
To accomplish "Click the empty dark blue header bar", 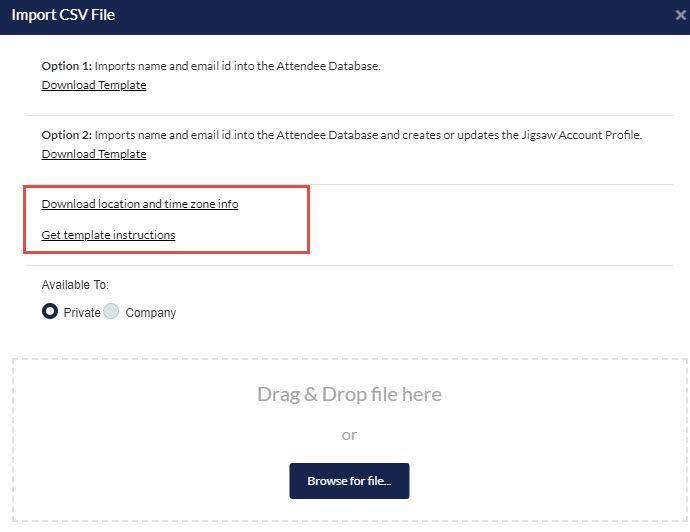I will coord(400,16).
